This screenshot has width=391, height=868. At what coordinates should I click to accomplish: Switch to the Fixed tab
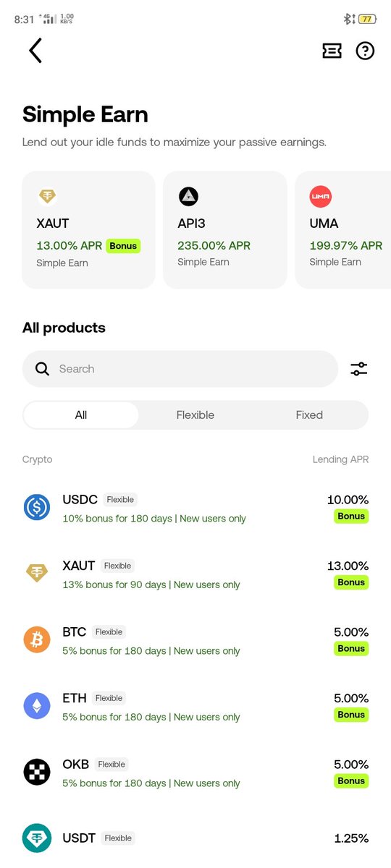point(309,415)
